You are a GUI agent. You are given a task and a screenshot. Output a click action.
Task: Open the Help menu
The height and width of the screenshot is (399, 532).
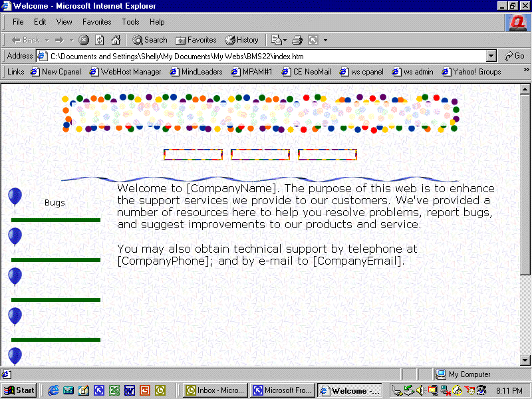[x=157, y=22]
